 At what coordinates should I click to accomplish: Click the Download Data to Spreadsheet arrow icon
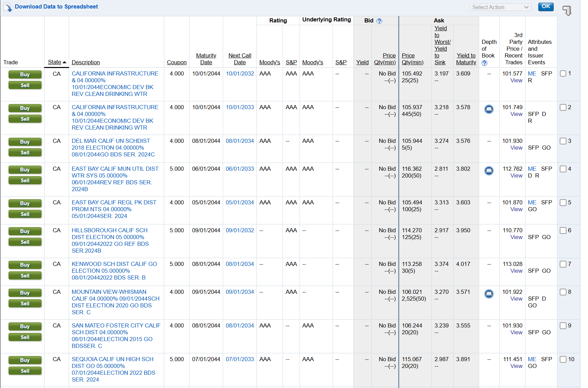coord(7,7)
